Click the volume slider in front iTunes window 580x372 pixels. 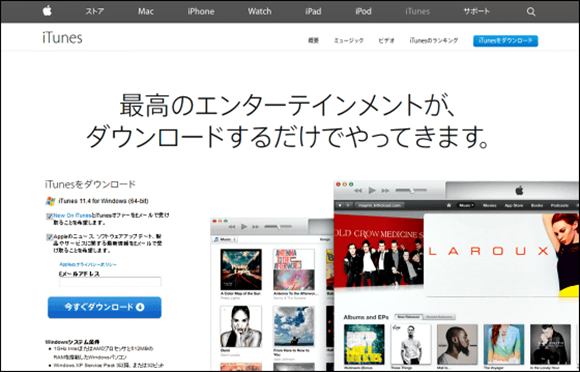click(x=411, y=190)
